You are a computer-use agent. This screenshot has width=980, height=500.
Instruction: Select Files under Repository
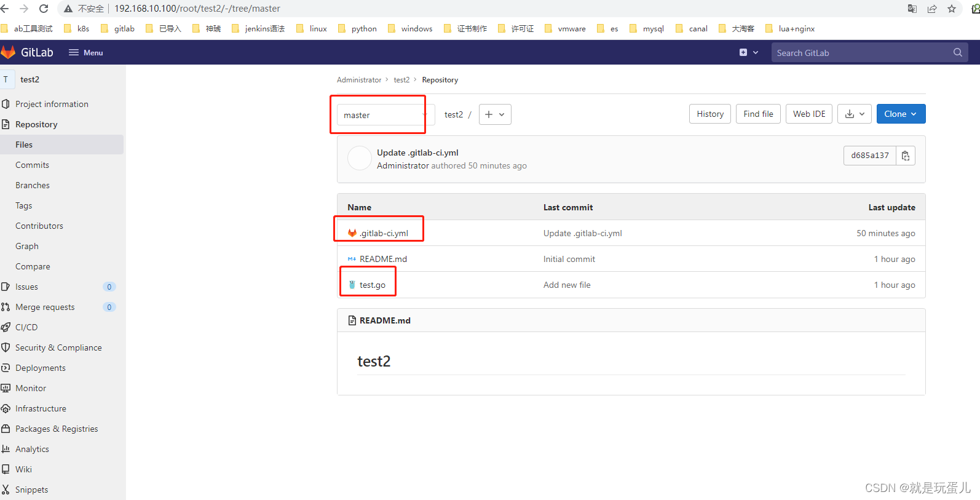[24, 145]
